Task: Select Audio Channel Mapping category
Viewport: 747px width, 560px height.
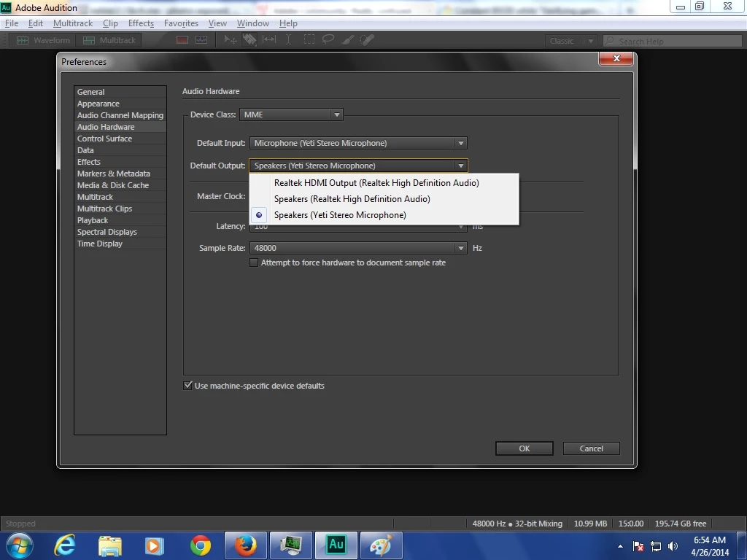Action: click(120, 115)
